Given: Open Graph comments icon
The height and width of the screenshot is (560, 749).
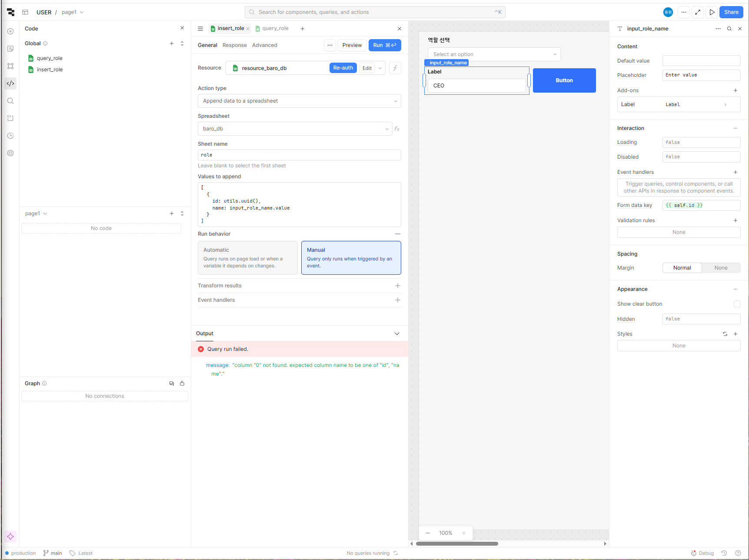Looking at the screenshot, I should 172,383.
